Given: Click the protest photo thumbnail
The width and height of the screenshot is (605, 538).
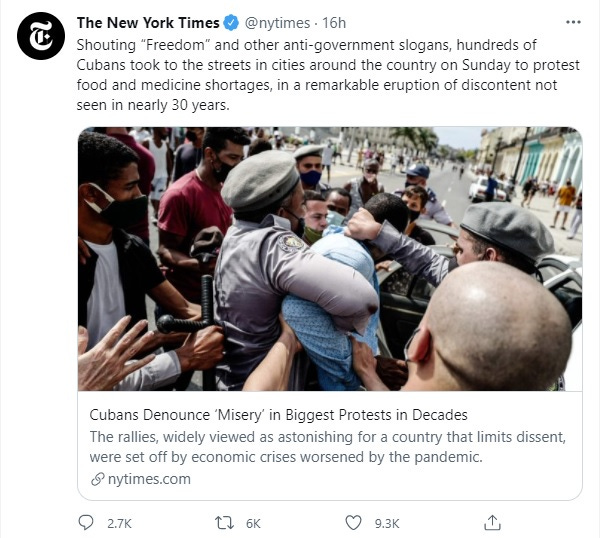Looking at the screenshot, I should click(330, 259).
